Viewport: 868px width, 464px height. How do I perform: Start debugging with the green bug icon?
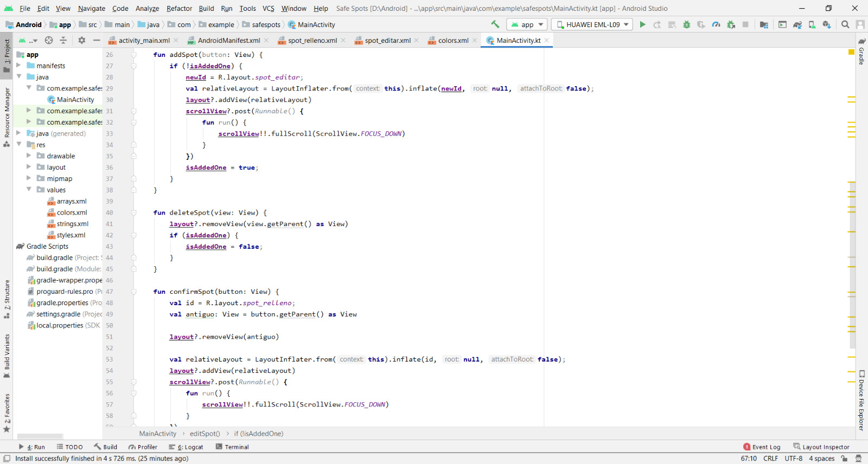coord(686,24)
